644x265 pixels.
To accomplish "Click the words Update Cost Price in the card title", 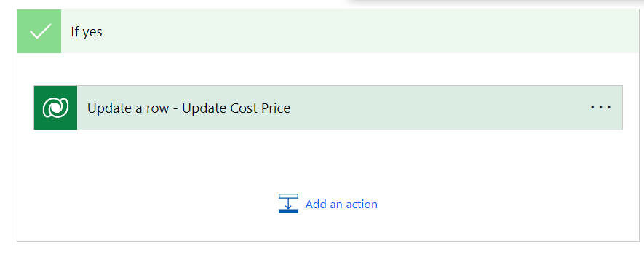I will tap(236, 108).
